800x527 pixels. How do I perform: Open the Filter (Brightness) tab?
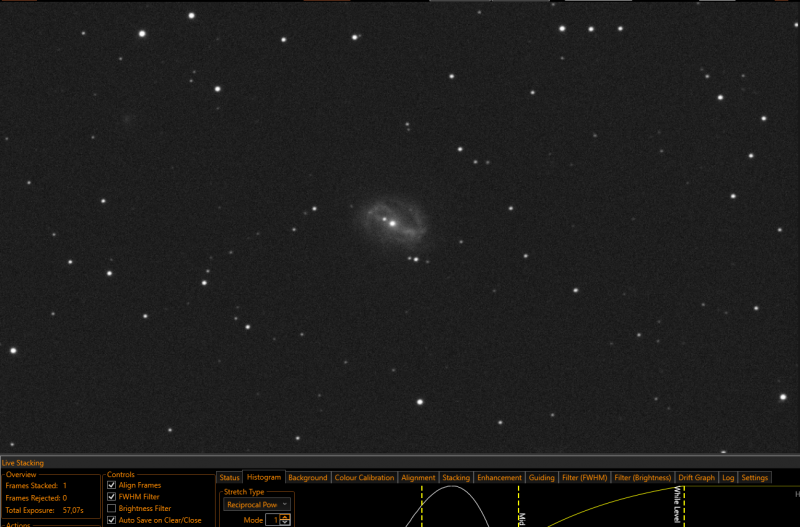[x=642, y=478]
